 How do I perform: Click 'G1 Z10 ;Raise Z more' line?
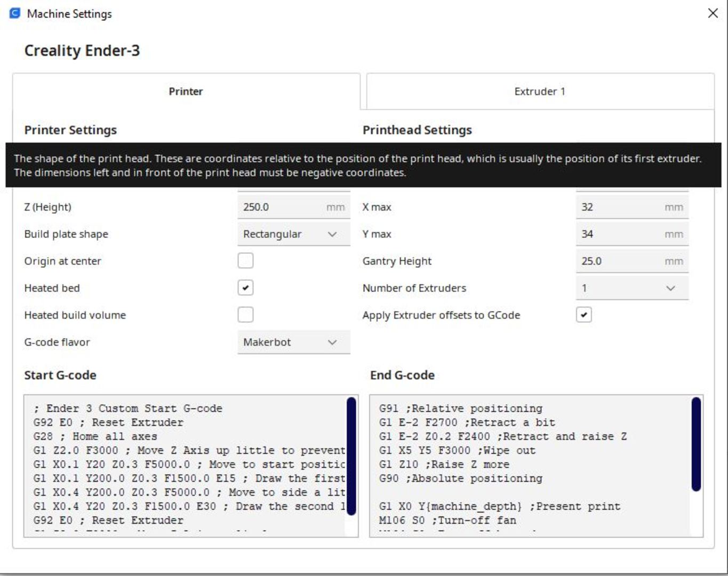click(444, 465)
